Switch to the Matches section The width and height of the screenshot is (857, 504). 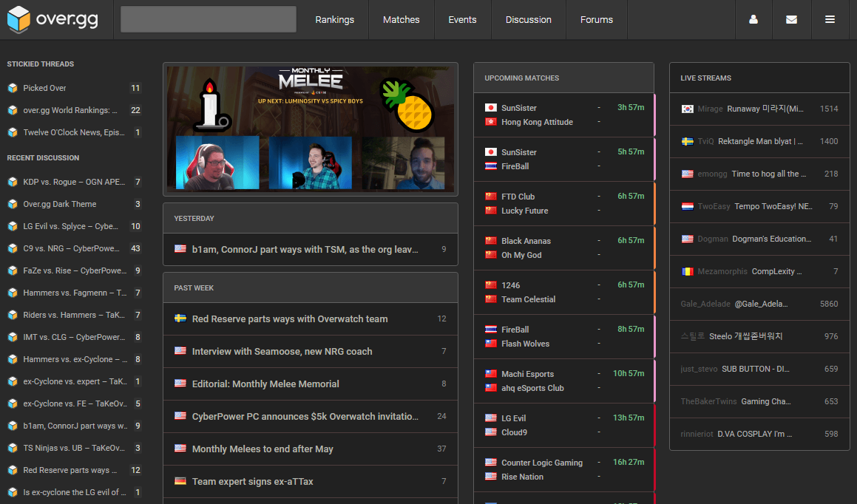point(401,19)
